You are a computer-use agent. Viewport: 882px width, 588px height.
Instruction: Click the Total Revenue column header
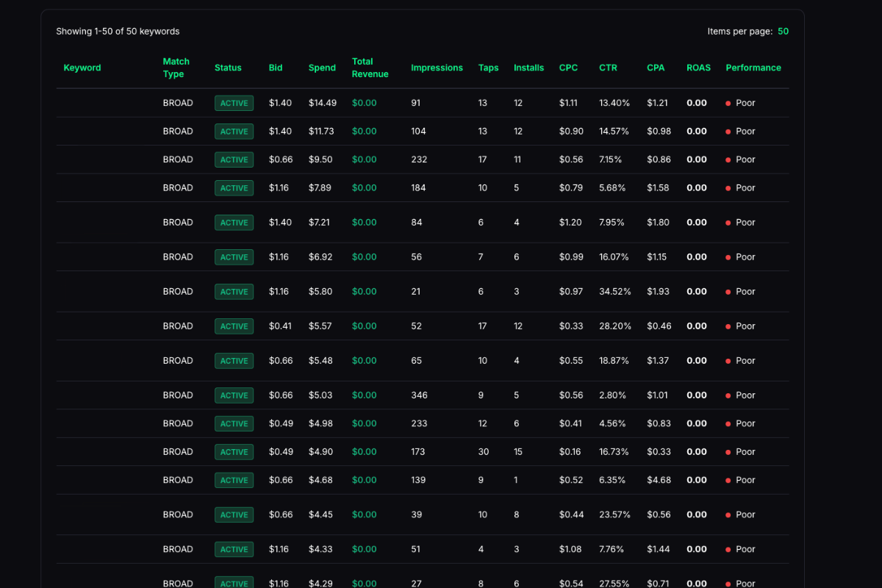click(x=370, y=68)
